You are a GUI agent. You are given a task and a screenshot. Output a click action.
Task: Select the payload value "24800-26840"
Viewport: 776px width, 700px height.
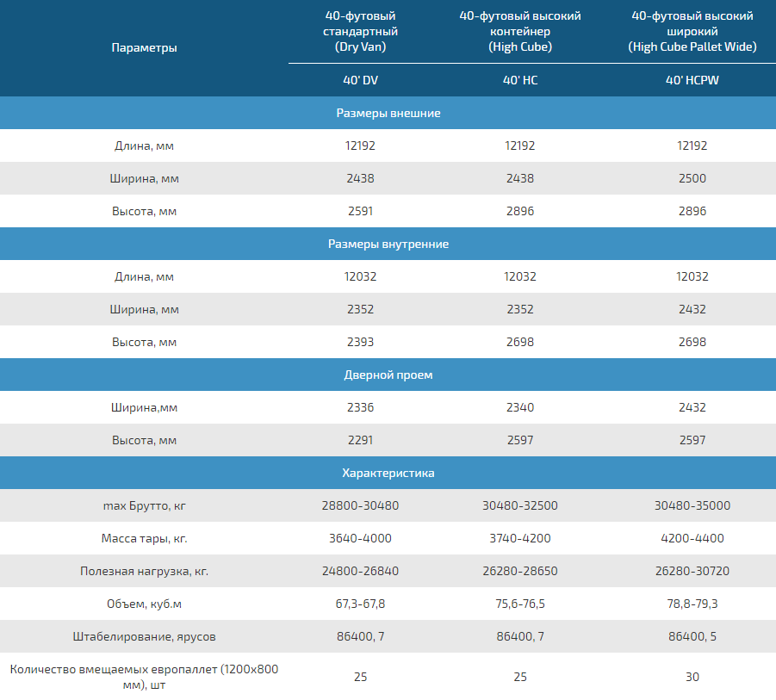(x=360, y=571)
